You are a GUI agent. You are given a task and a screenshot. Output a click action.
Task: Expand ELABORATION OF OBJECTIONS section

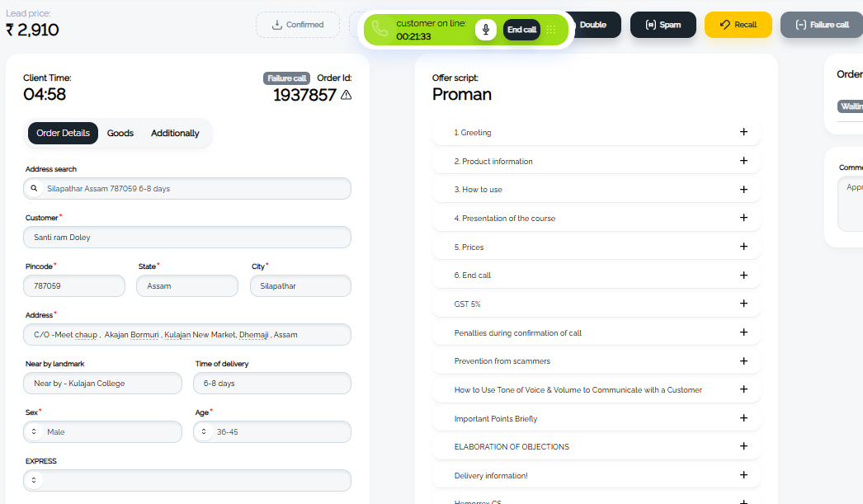tap(596, 447)
